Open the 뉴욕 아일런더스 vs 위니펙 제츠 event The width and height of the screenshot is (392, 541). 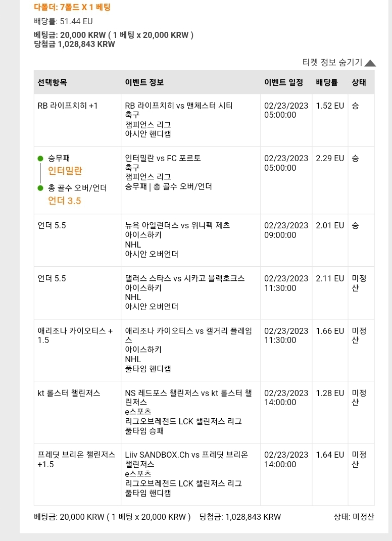point(177,225)
